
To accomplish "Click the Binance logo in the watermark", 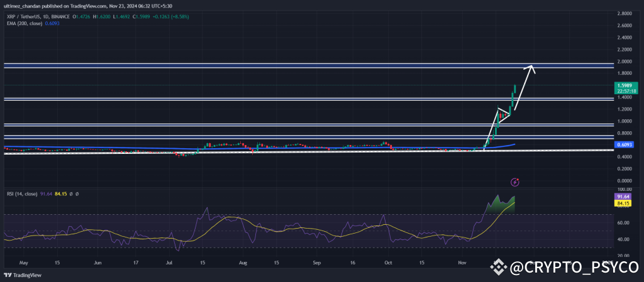I will point(499,268).
